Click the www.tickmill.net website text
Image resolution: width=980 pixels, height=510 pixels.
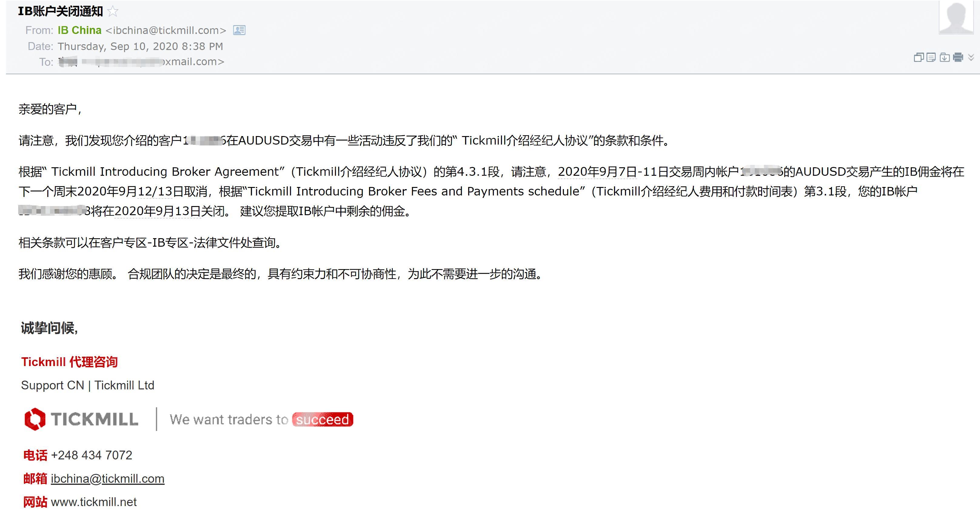(94, 502)
